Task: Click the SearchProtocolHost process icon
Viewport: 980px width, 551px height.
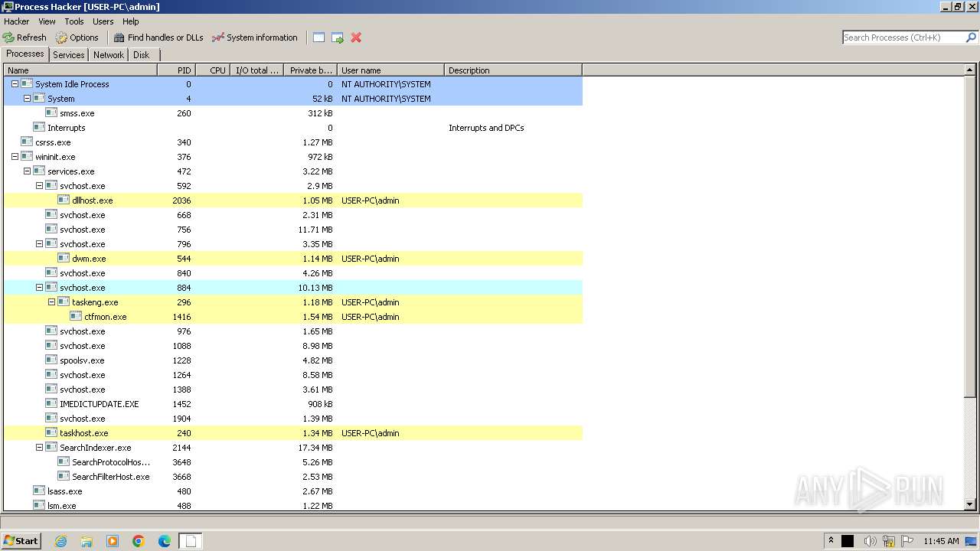Action: (x=64, y=462)
